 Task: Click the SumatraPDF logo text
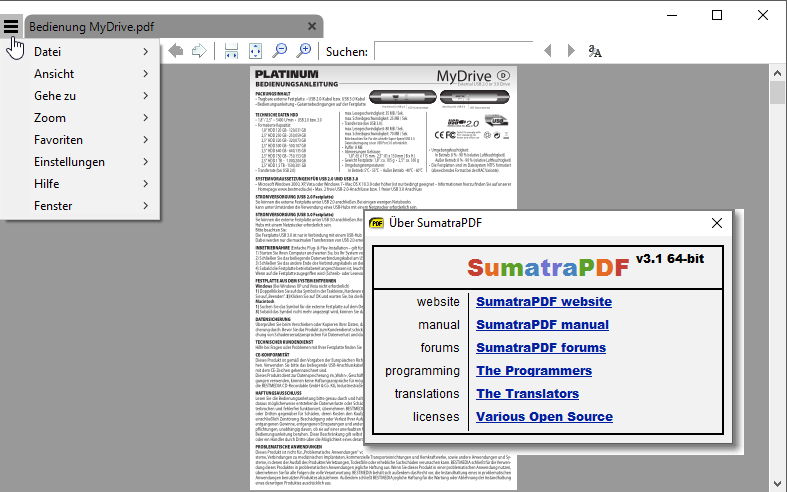tap(548, 268)
